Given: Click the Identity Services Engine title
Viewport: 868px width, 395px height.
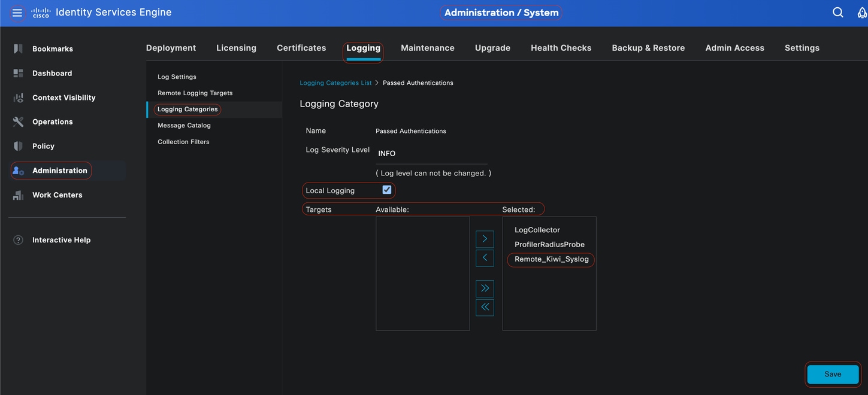Looking at the screenshot, I should click(x=114, y=12).
